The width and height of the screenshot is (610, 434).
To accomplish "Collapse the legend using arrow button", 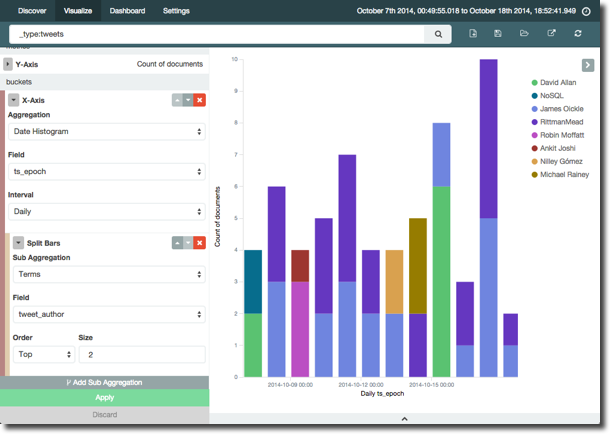I will (x=588, y=65).
